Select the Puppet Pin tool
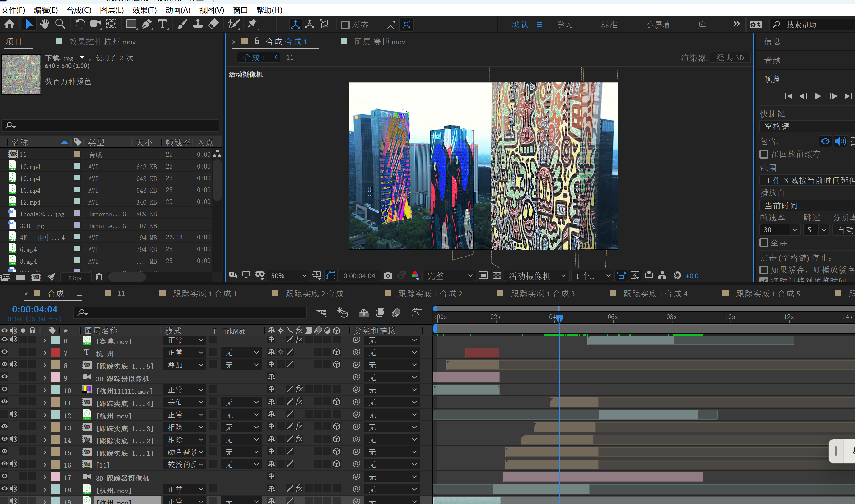The height and width of the screenshot is (504, 855). [252, 24]
